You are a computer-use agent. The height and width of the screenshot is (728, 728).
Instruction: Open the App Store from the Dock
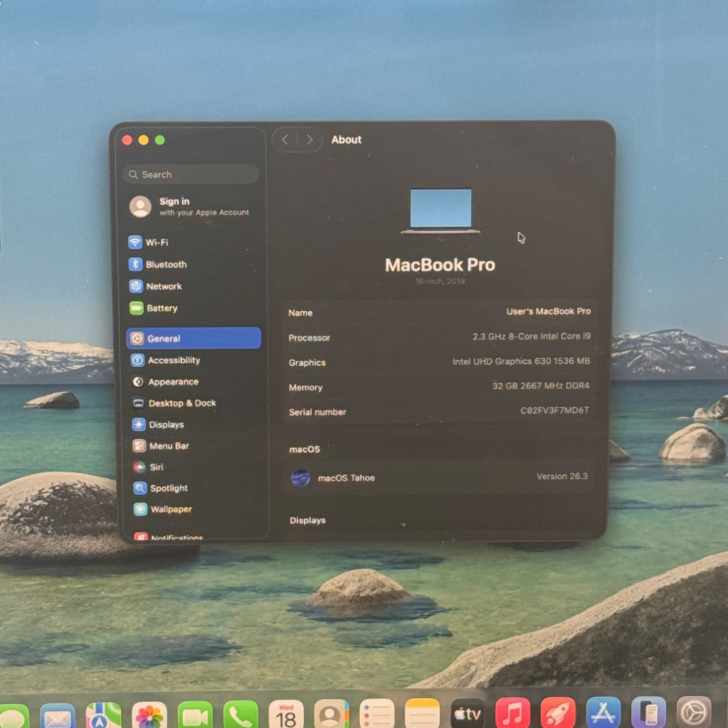tap(603, 714)
